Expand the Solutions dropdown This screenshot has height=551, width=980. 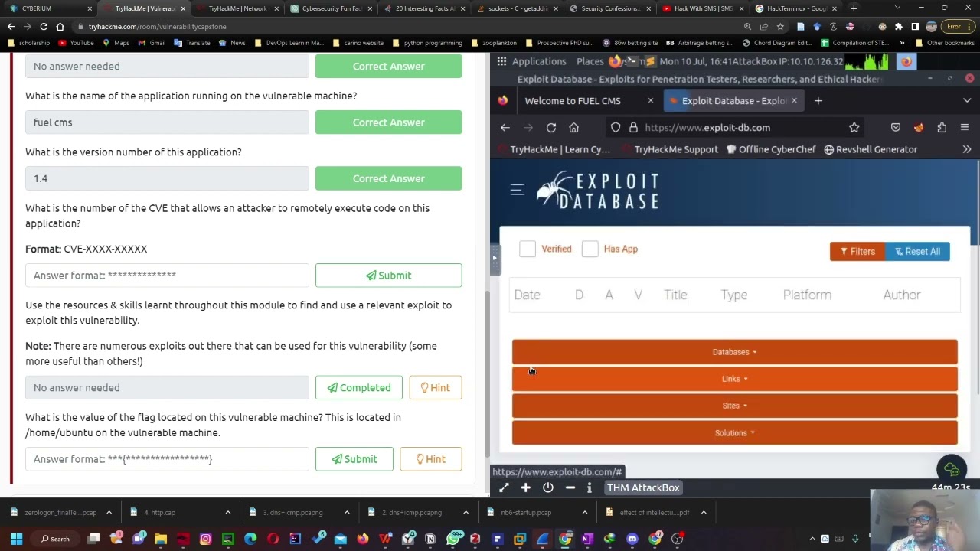[735, 432]
